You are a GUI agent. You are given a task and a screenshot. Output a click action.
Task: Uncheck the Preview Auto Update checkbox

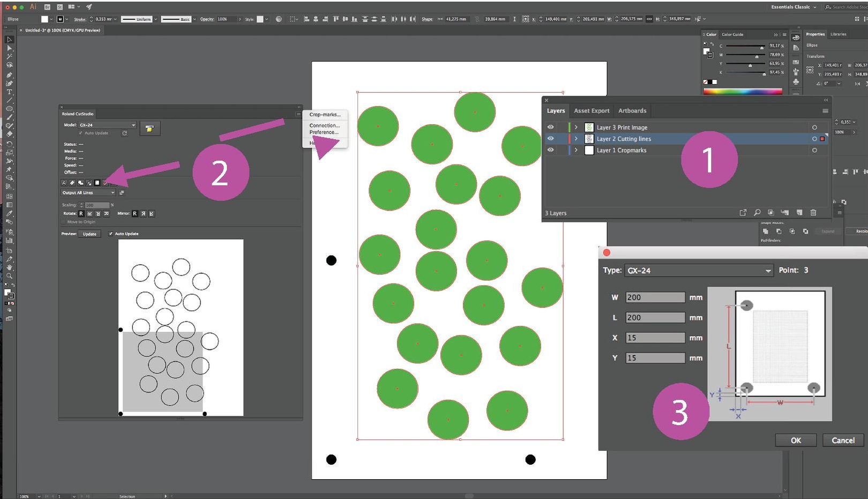pyautogui.click(x=110, y=234)
